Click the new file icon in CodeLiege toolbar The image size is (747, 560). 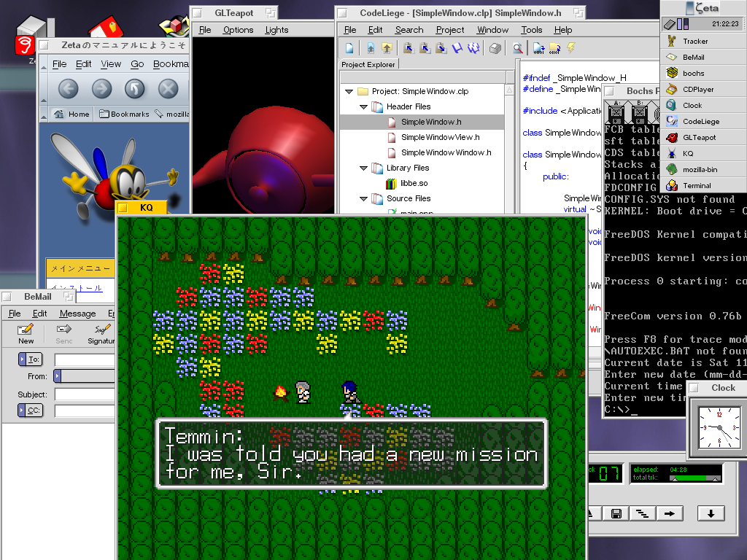349,47
